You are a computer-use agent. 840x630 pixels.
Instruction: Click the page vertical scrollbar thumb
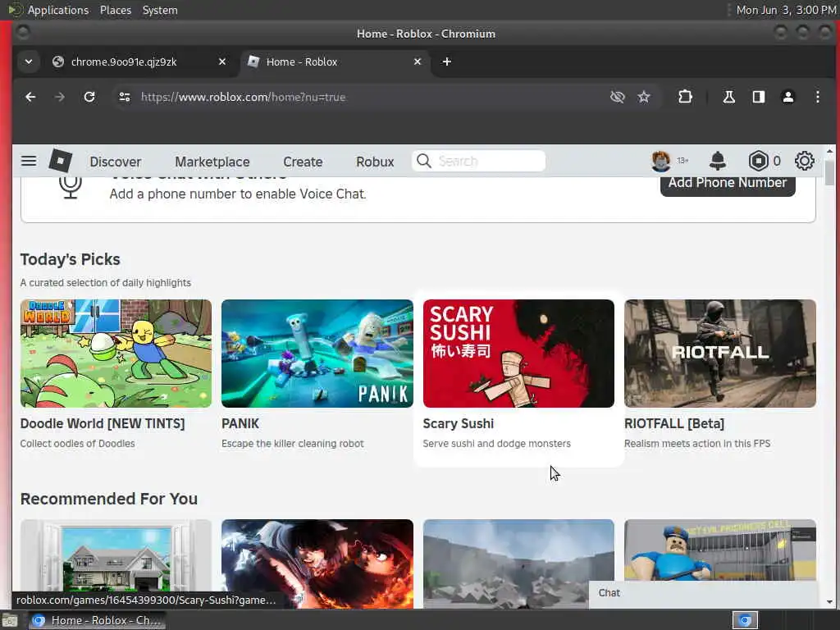[x=829, y=171]
